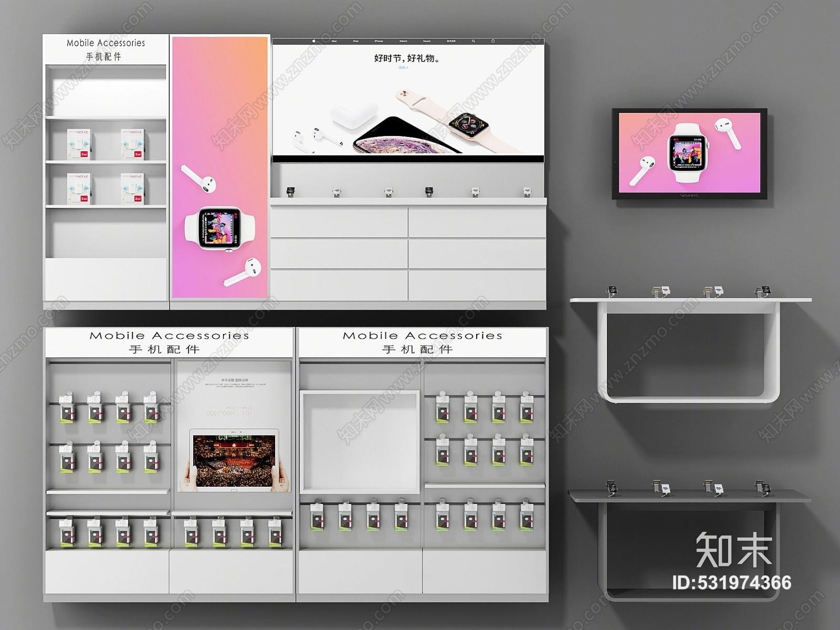The width and height of the screenshot is (840, 630).
Task: Open the Music nav item
Action: click(427, 41)
